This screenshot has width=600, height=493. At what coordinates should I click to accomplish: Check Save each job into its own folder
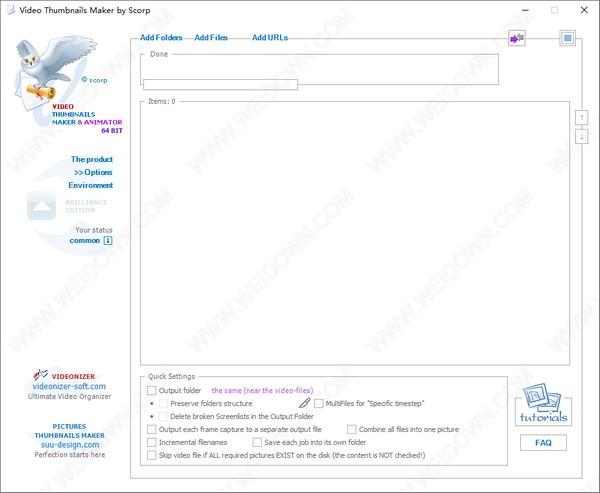257,442
